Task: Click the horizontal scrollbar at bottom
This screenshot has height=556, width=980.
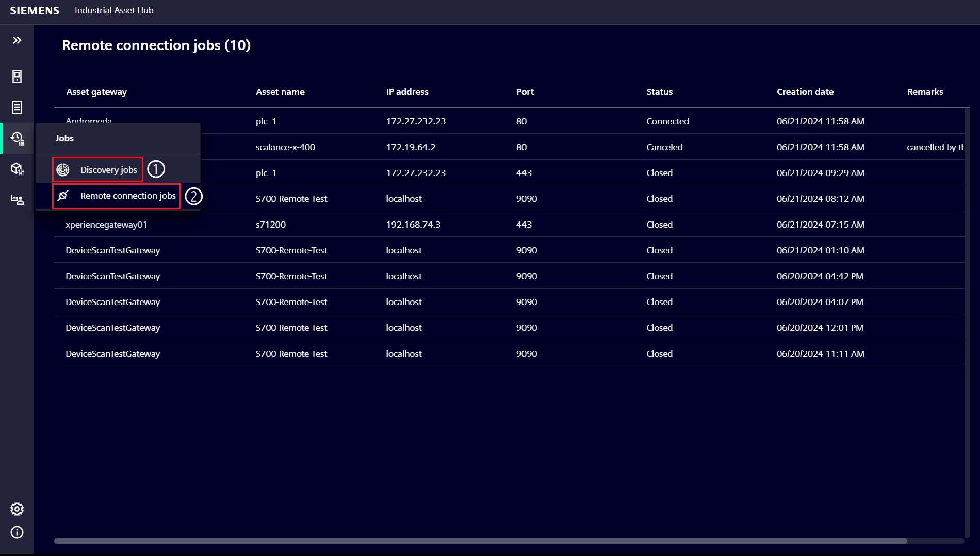Action: (480, 541)
